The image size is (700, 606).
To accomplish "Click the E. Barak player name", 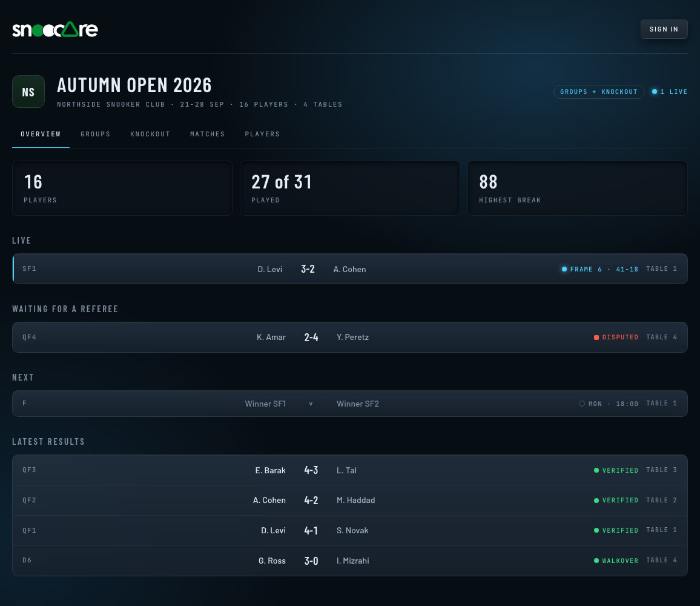I will click(270, 470).
